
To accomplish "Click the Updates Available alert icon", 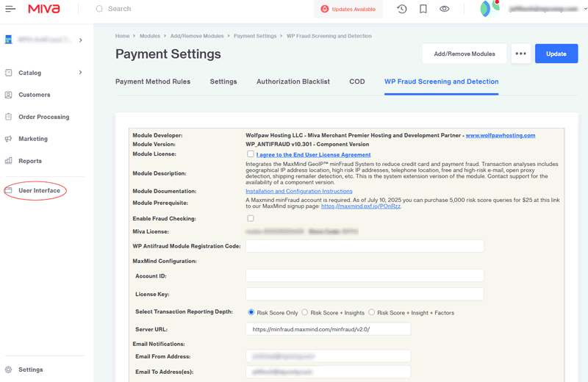I will [x=325, y=9].
